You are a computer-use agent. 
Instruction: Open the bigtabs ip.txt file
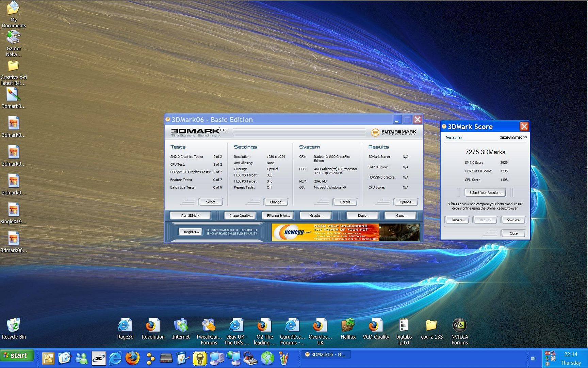404,332
